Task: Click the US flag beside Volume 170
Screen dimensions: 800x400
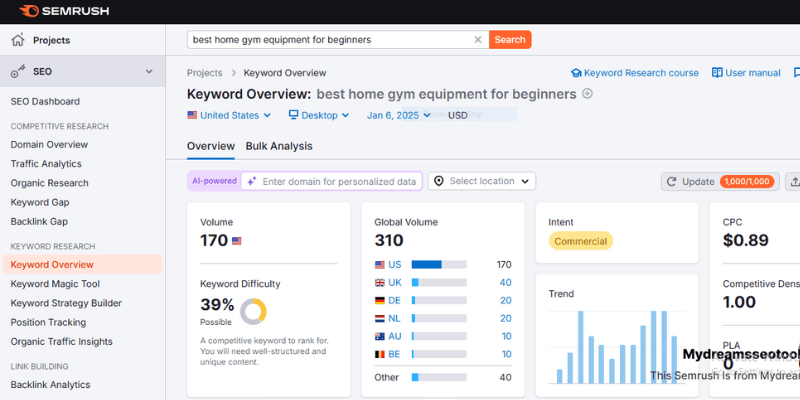Action: point(236,241)
